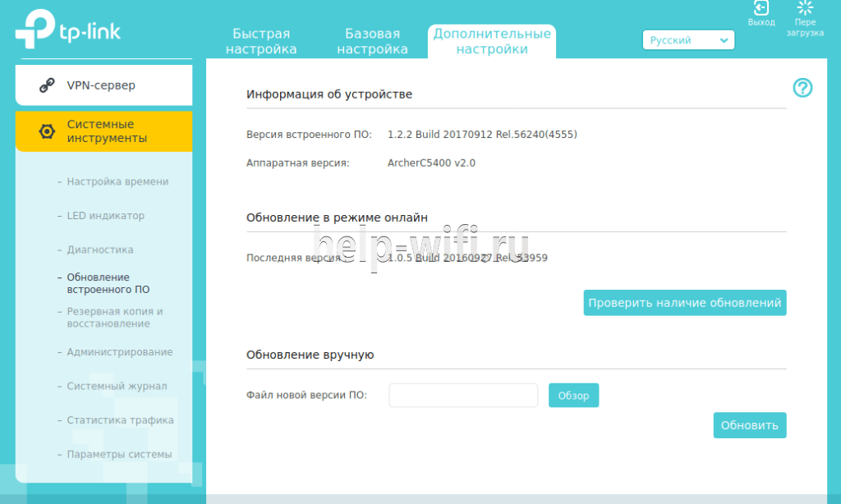
Task: Click the VPN-сервер key icon
Action: pos(48,85)
